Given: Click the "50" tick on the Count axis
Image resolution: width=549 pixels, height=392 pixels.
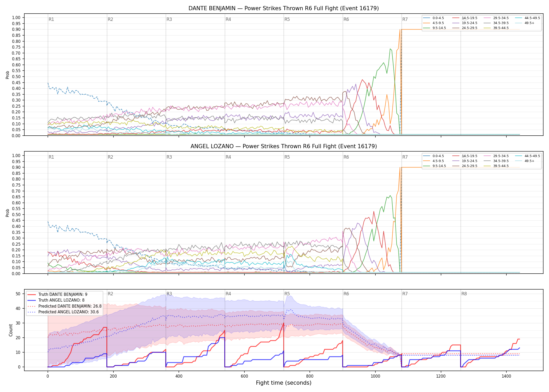Looking at the screenshot, I should point(18,294).
